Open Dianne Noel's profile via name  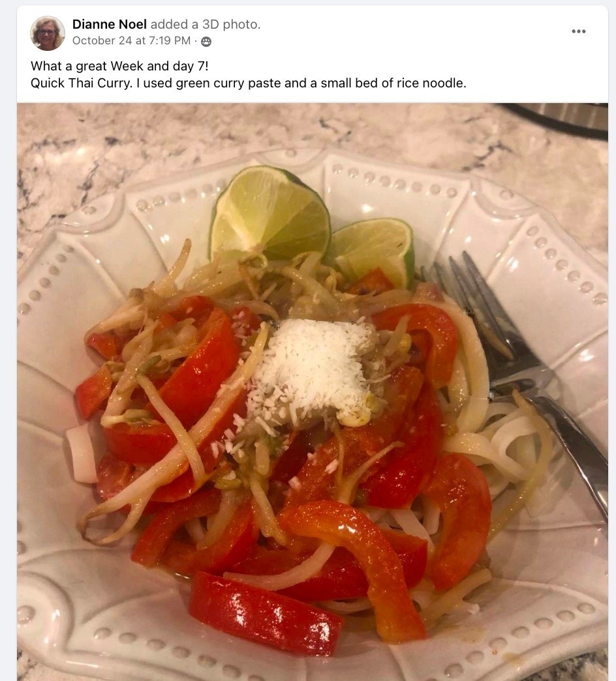coord(109,24)
